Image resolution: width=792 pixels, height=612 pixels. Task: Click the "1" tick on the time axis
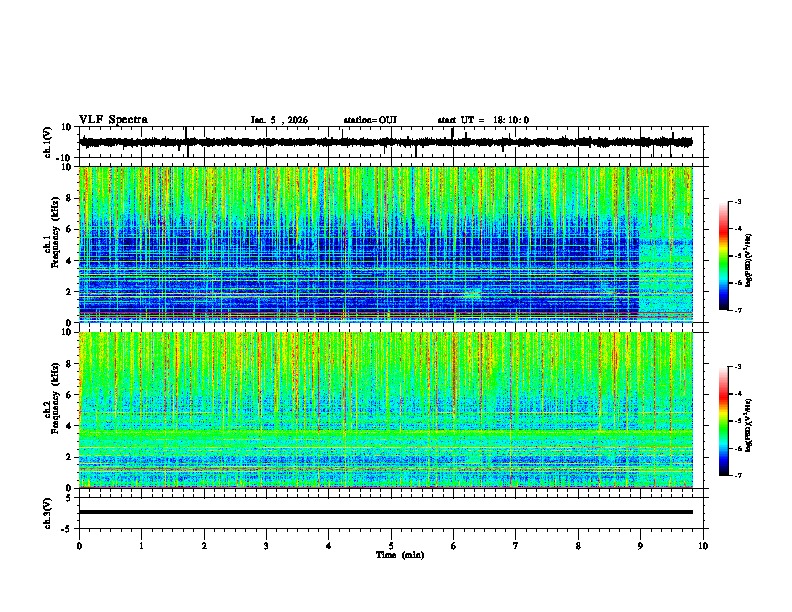pyautogui.click(x=141, y=546)
